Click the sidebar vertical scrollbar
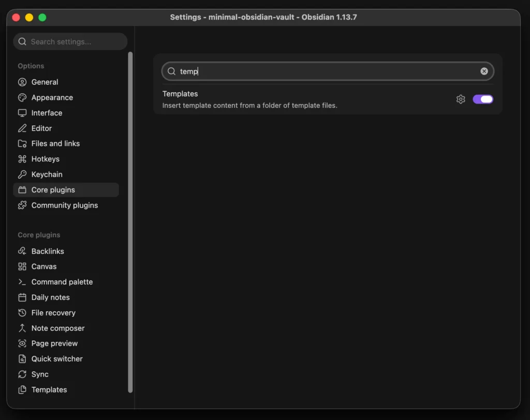 click(x=130, y=222)
